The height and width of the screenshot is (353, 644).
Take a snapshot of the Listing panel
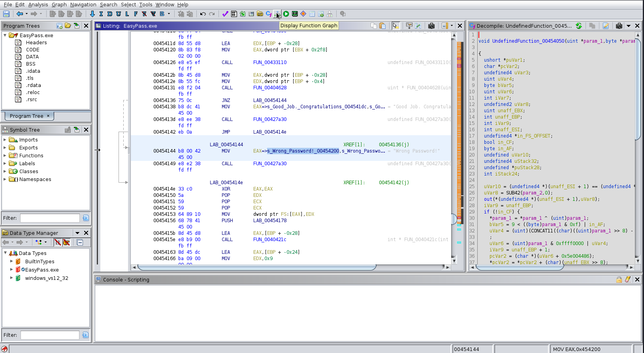coord(431,26)
